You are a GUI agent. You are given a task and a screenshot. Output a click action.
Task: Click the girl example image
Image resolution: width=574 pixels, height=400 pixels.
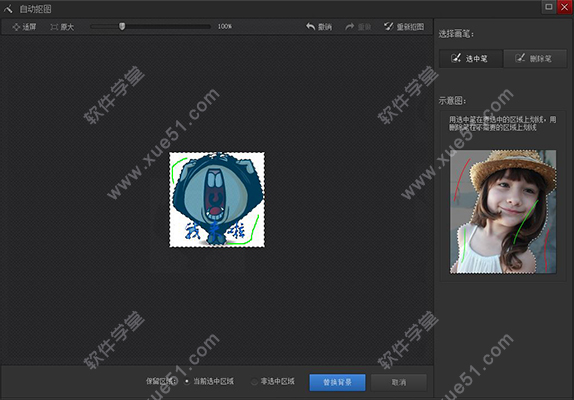pos(503,211)
